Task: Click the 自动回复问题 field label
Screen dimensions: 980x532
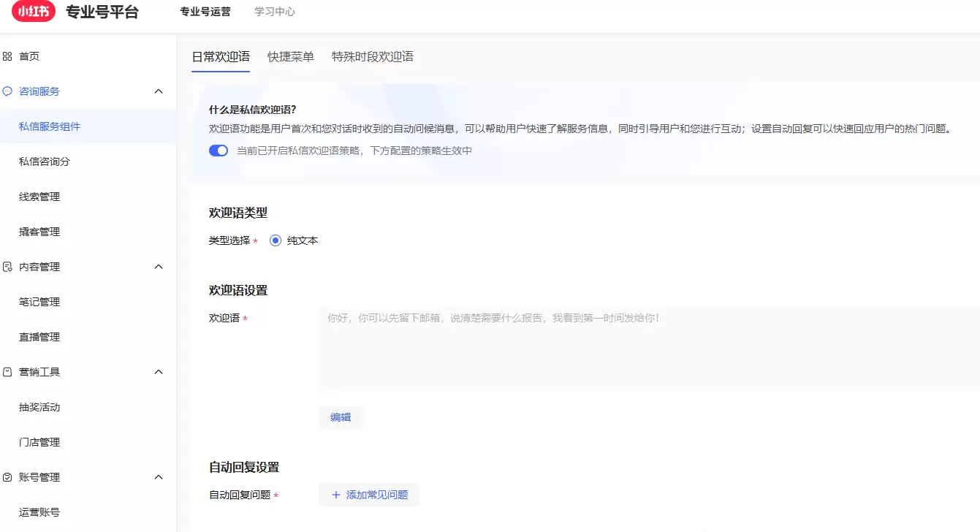Action: pyautogui.click(x=240, y=495)
